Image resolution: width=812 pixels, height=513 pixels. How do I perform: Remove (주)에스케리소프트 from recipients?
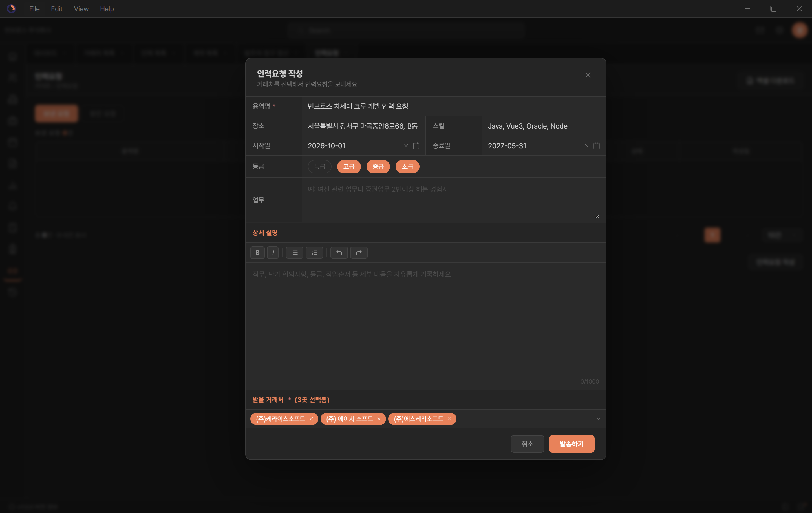pos(449,419)
